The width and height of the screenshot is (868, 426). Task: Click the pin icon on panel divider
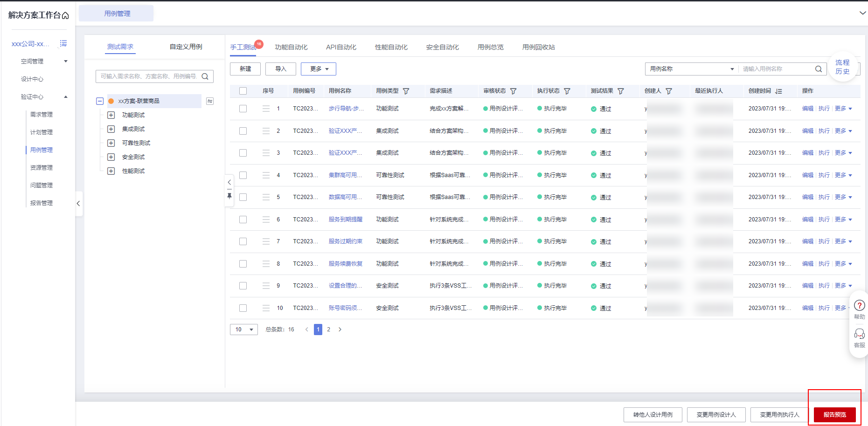coord(229,196)
